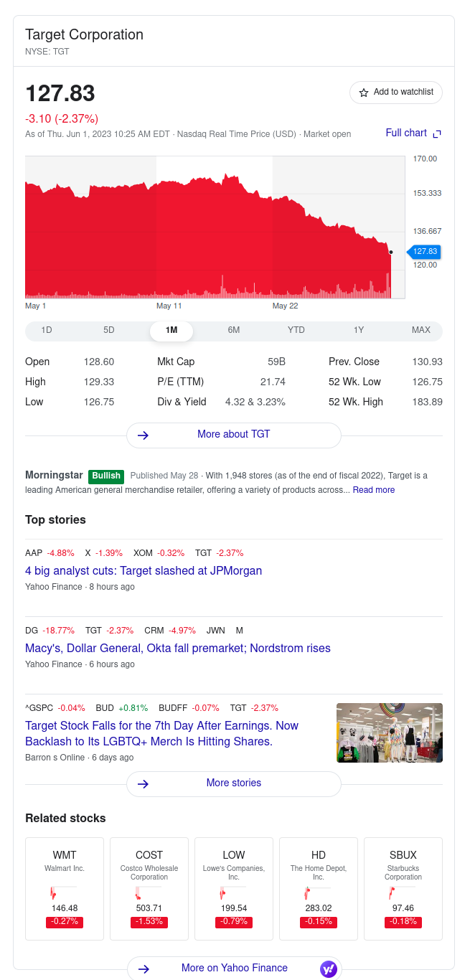Open Target Stock Falls 7th Day story
The height and width of the screenshot is (980, 470).
coord(162,734)
